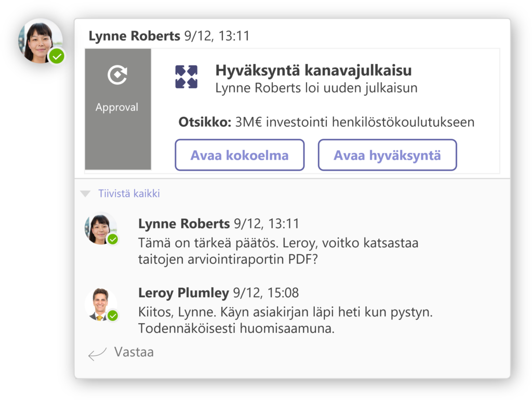Click the Otsikko line about 3M€ investointi
Viewport: 532px width, 400px height.
pyautogui.click(x=326, y=123)
